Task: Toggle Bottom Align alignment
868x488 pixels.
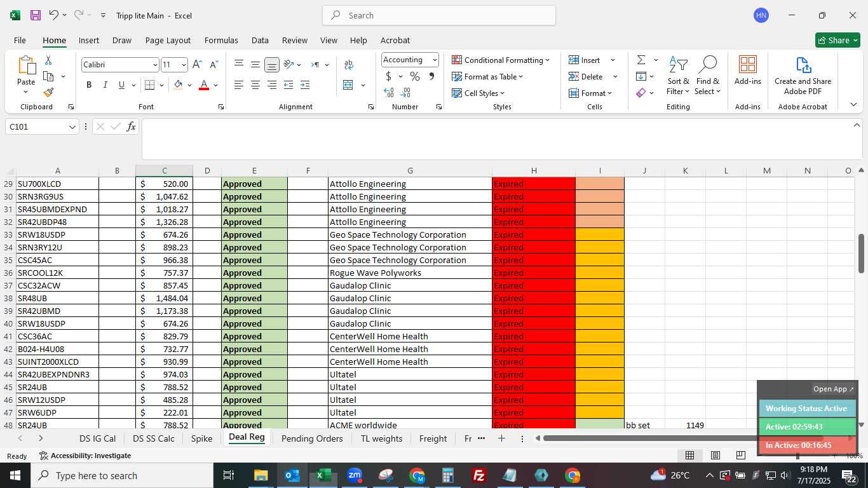Action: click(x=272, y=65)
